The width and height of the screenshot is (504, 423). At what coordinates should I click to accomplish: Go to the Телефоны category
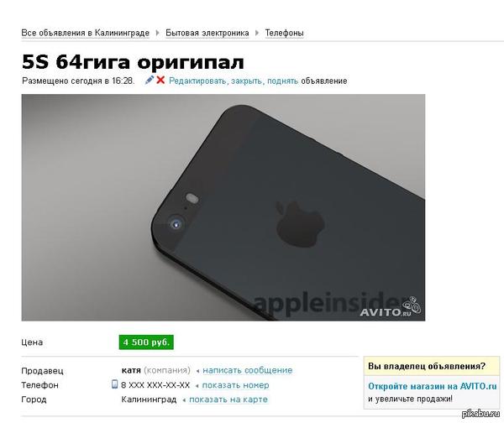pos(284,33)
